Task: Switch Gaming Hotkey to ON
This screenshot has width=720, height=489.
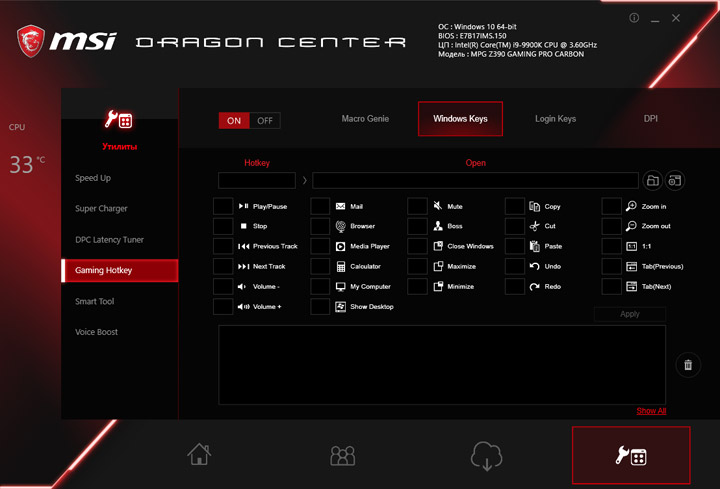Action: pyautogui.click(x=234, y=120)
